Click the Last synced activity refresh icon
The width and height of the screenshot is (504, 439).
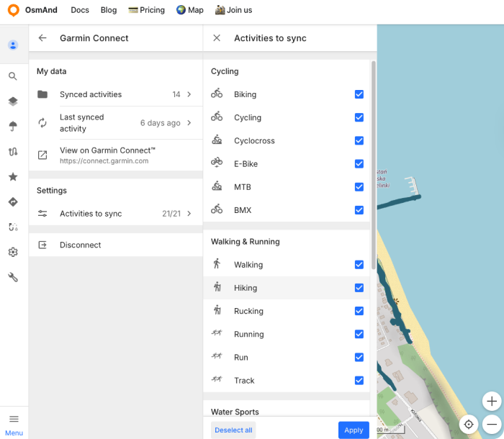point(42,123)
